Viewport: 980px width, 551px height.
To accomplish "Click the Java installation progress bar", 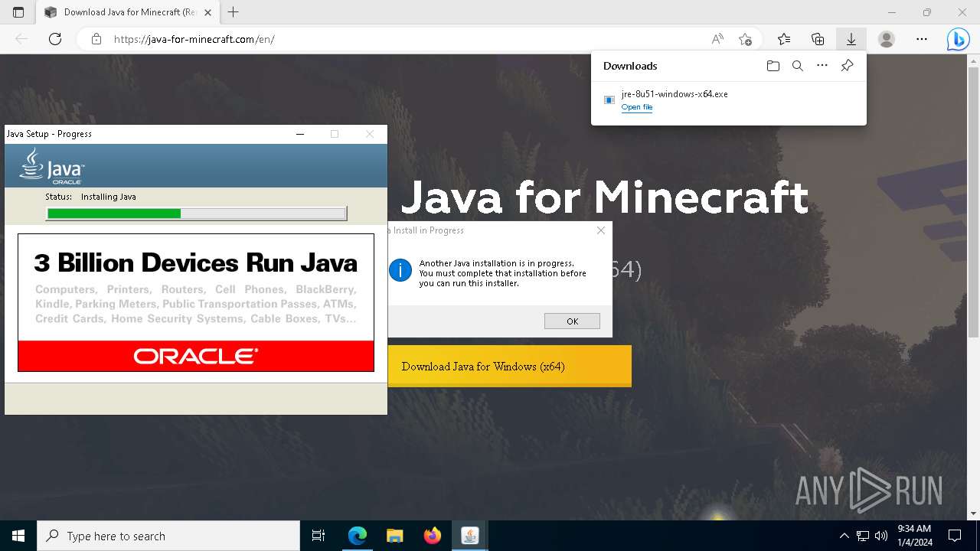I will pyautogui.click(x=197, y=214).
